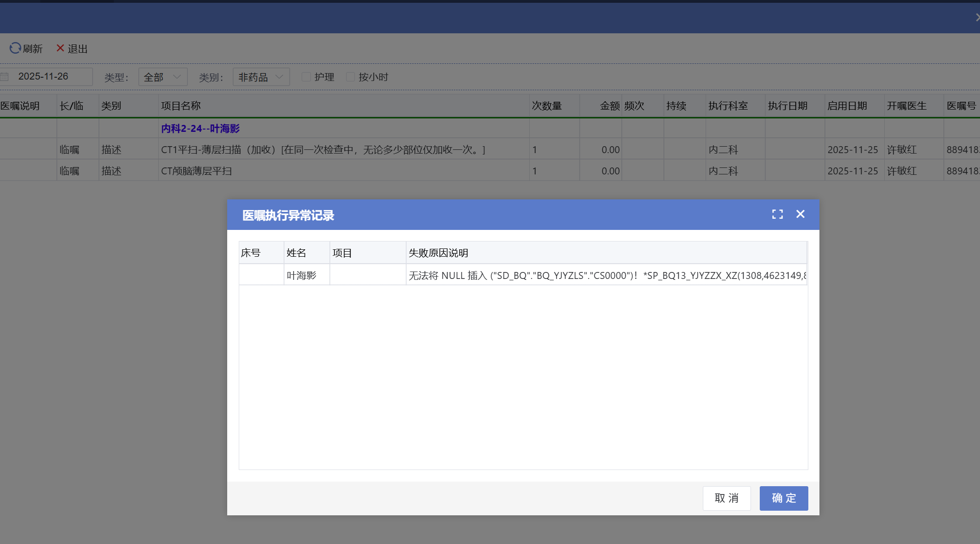Maximize the 医嘱执行异常记录 dialog
The image size is (980, 544).
pyautogui.click(x=777, y=214)
